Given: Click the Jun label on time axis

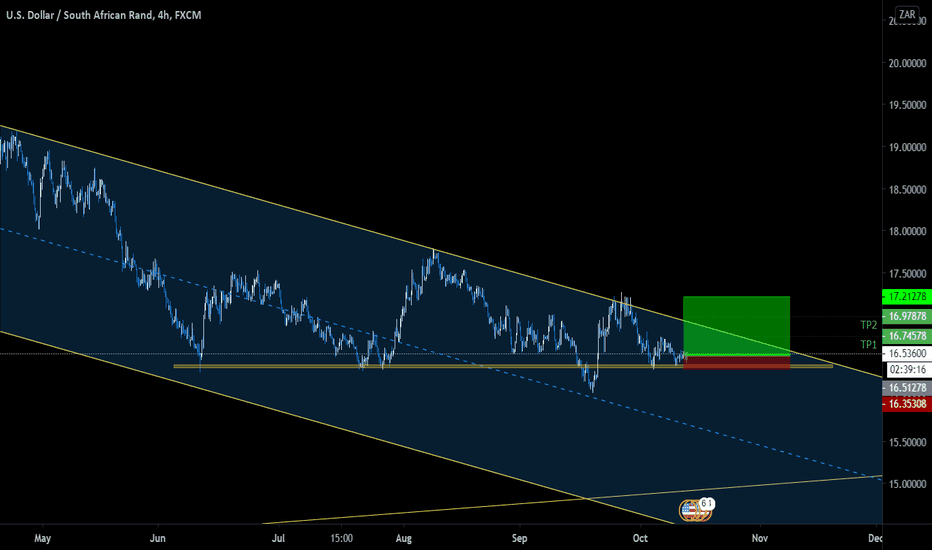Looking at the screenshot, I should (x=158, y=538).
